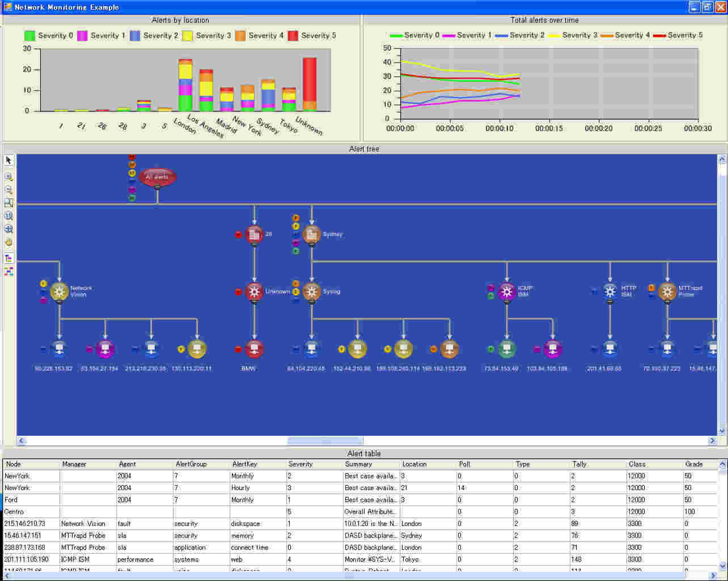Click the alert tree scroll-right arrow
Viewport: 728px width, 581px height.
click(713, 441)
